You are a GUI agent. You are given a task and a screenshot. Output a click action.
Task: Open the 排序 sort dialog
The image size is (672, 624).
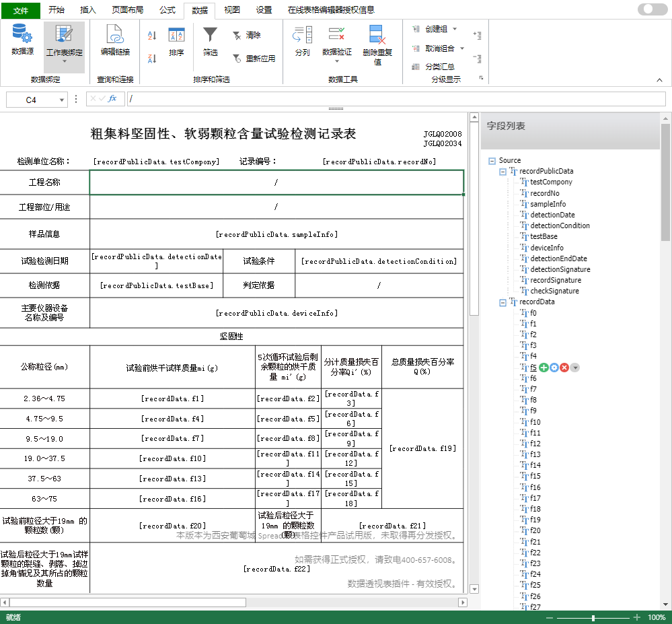176,42
